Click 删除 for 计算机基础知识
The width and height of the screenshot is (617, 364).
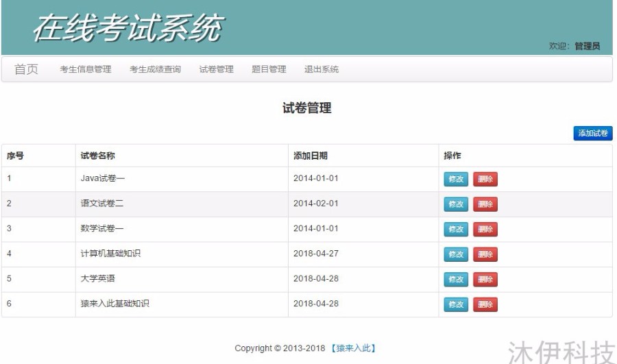pyautogui.click(x=485, y=254)
